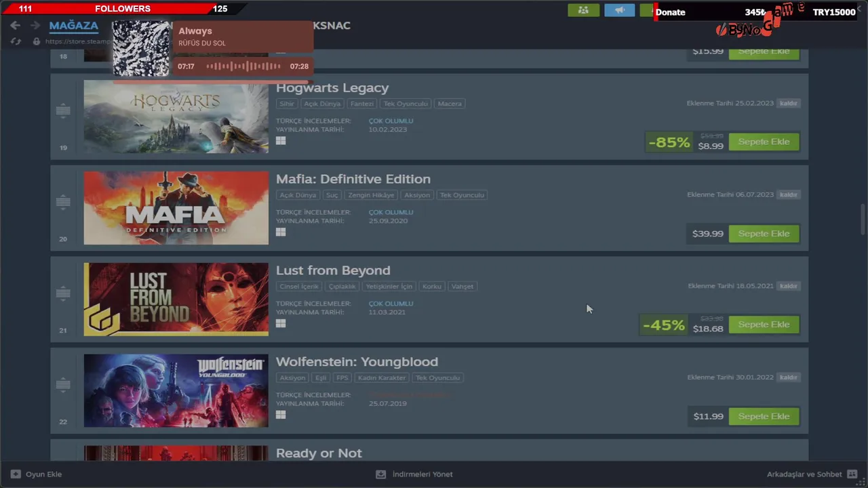Go forward with the right arrow

(x=35, y=26)
